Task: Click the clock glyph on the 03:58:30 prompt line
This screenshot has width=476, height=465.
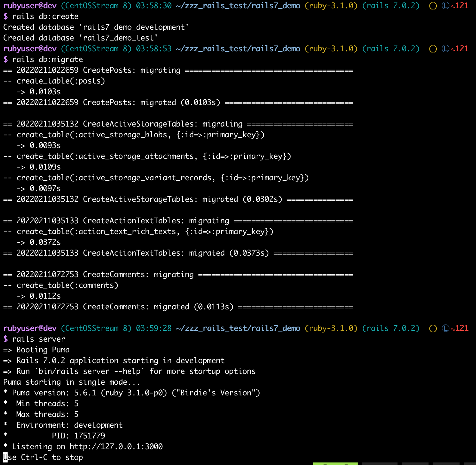Action: (x=445, y=6)
